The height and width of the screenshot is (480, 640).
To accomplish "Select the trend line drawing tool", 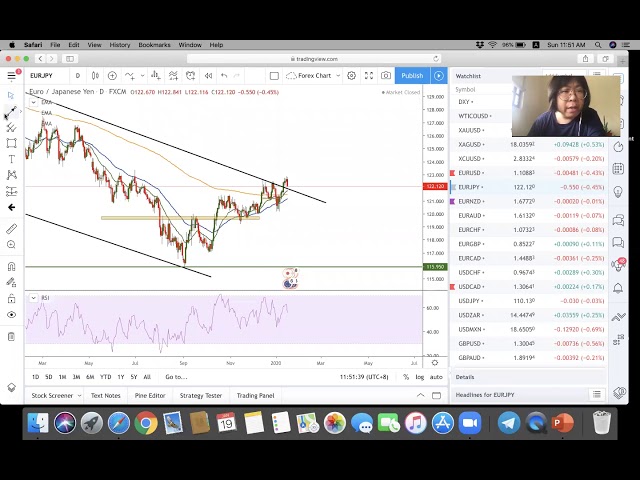I will 11,111.
